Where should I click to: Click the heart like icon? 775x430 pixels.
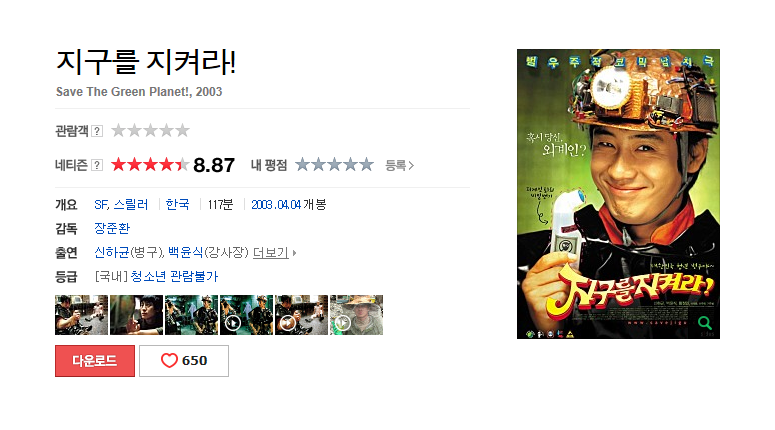pyautogui.click(x=169, y=360)
